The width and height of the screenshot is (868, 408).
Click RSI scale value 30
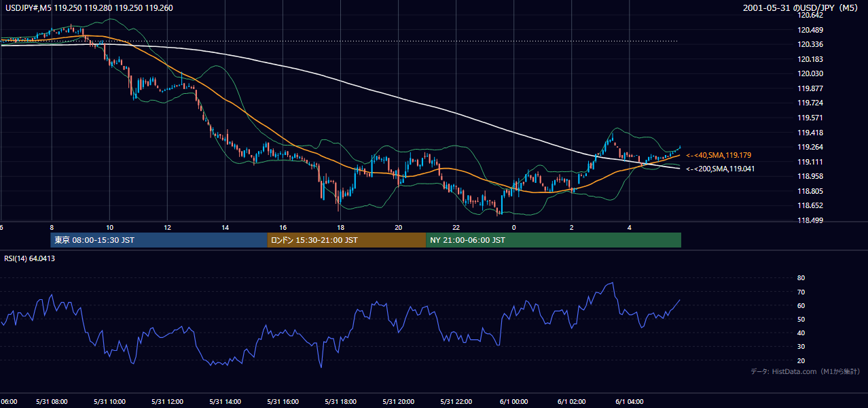801,347
